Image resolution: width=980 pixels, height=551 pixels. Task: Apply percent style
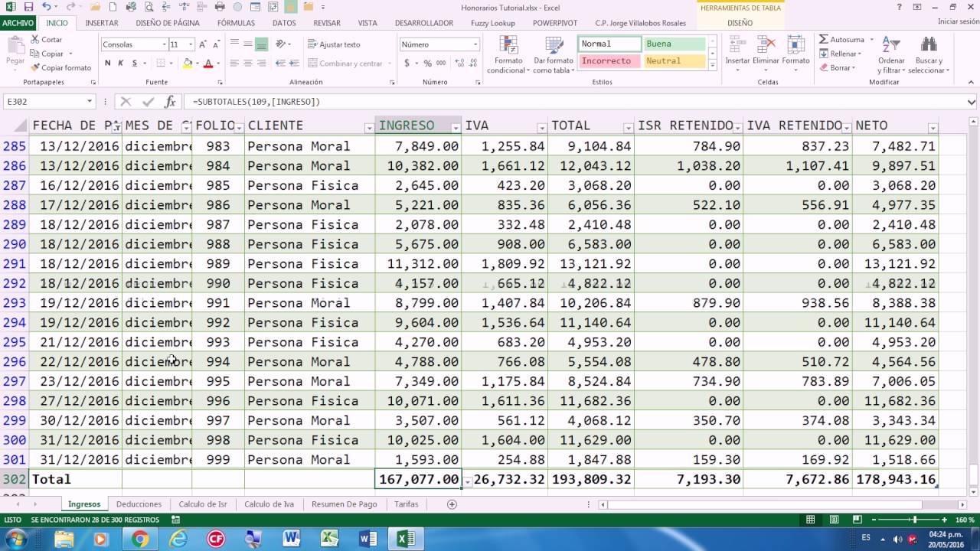click(427, 64)
